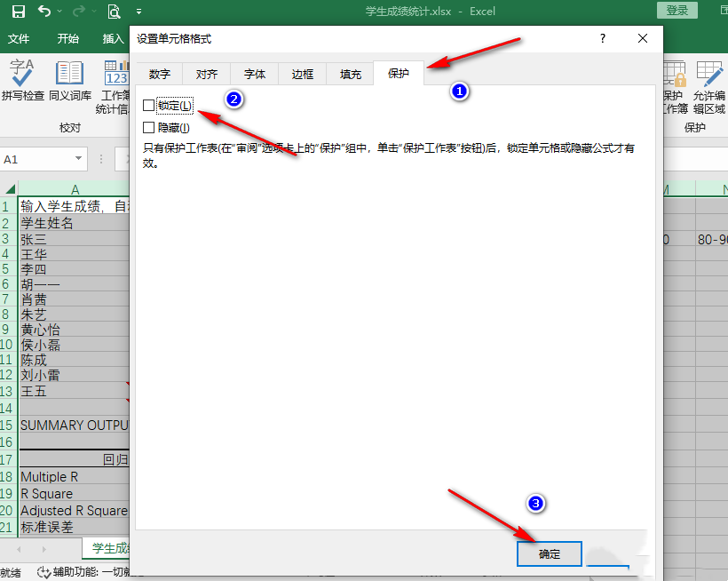The width and height of the screenshot is (728, 581).
Task: Click cell showing 80-9 in row 3
Action: pos(712,239)
